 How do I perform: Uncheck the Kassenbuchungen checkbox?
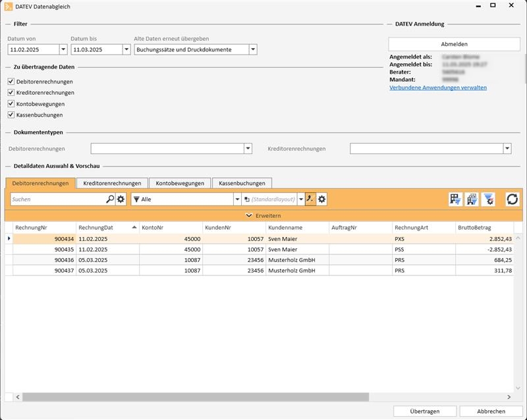(x=11, y=115)
